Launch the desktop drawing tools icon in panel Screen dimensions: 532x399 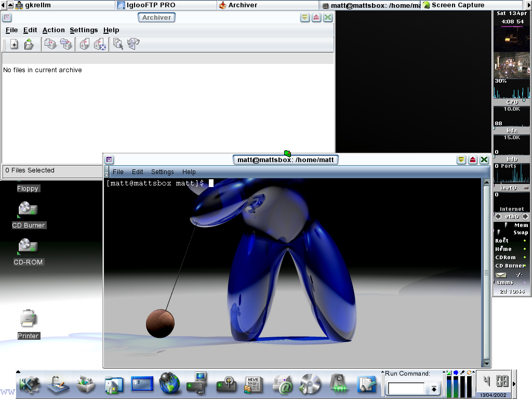tap(58, 384)
